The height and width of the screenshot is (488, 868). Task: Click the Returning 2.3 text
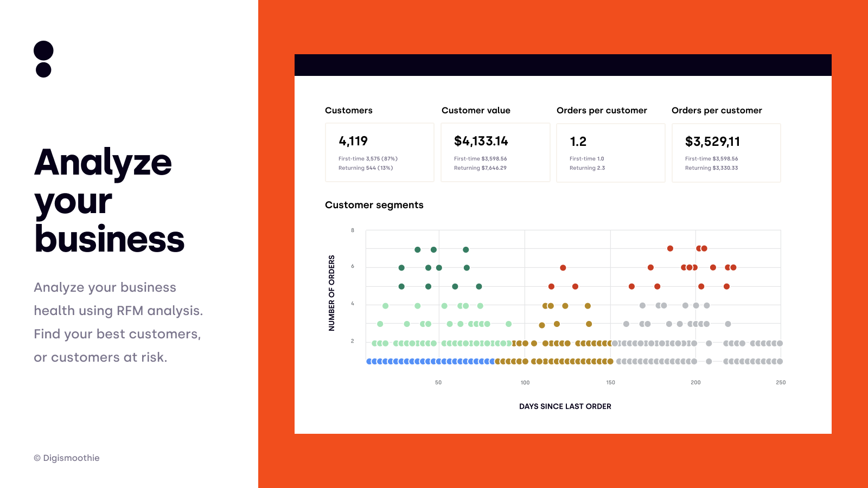587,168
